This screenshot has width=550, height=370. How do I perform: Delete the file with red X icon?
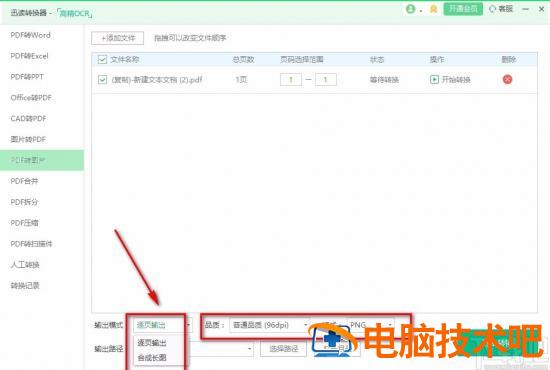(x=507, y=80)
